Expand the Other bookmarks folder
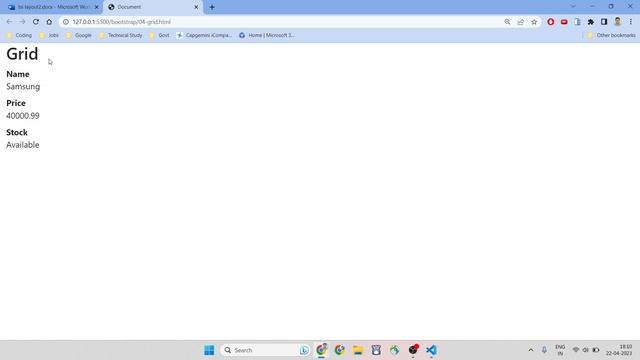Screen dimensions: 640x360 (x=611, y=36)
